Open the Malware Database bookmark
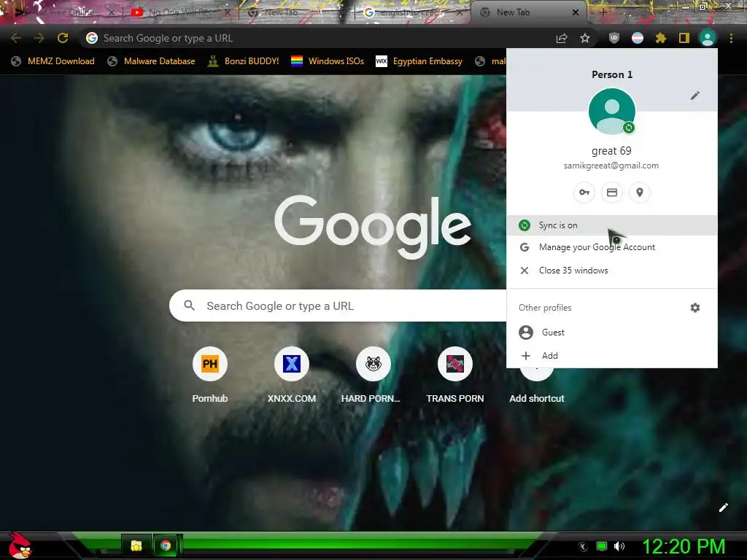The height and width of the screenshot is (560, 747). pyautogui.click(x=152, y=61)
